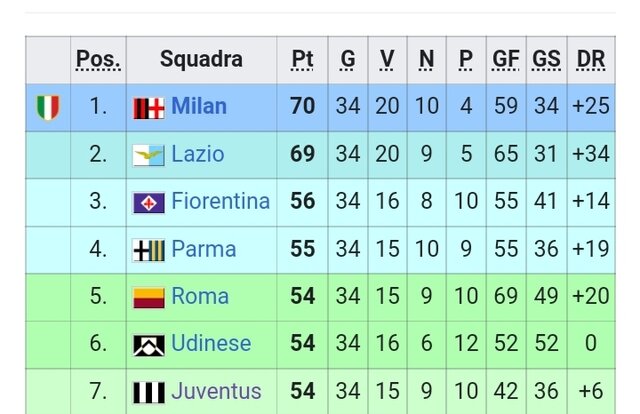This screenshot has width=640, height=414.
Task: Click the GF goals-for column header
Action: click(506, 60)
